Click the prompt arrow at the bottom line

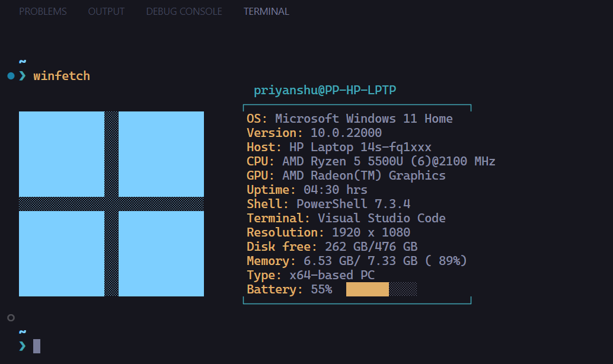click(22, 346)
